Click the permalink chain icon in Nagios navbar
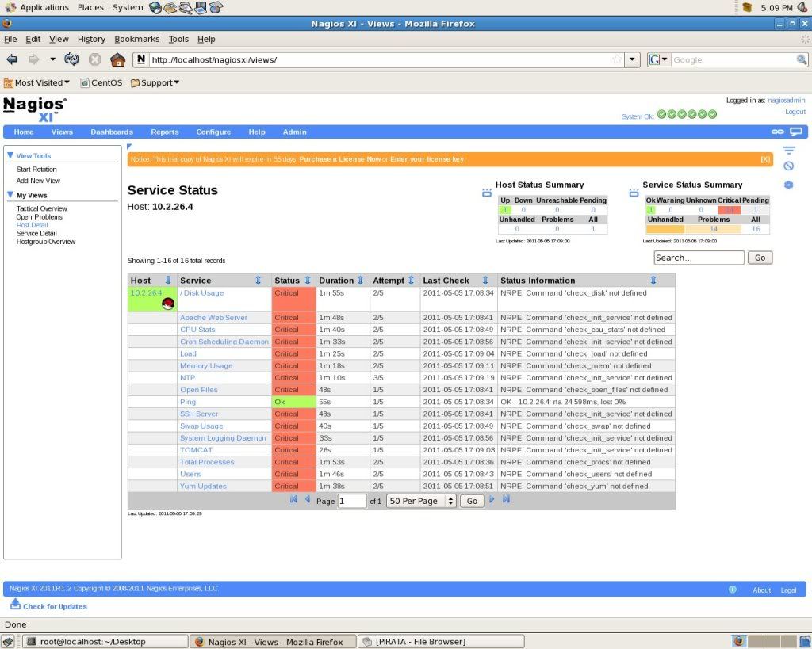Viewport: 812px width, 649px height. click(778, 132)
